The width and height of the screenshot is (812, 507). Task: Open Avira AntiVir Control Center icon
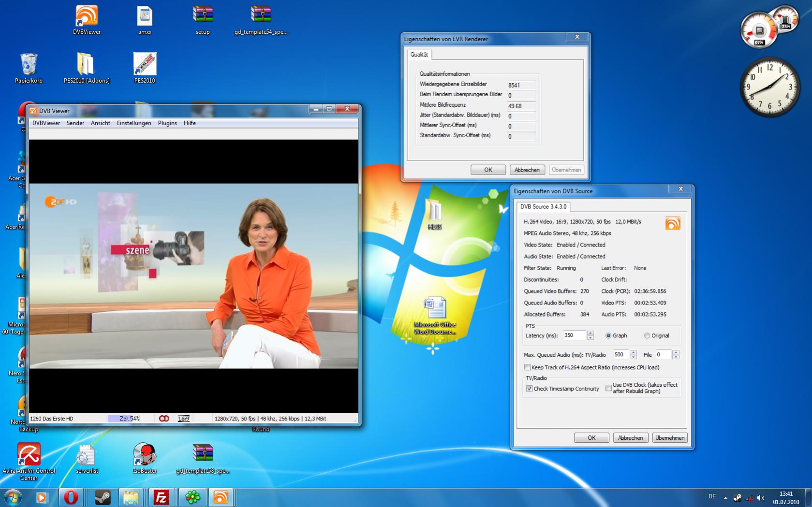(x=29, y=455)
